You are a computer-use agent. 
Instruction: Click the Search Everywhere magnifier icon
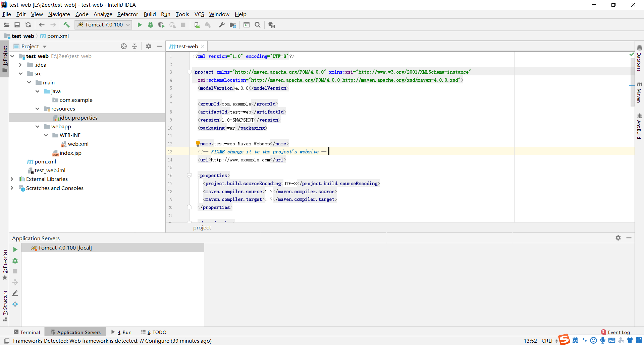click(x=258, y=25)
